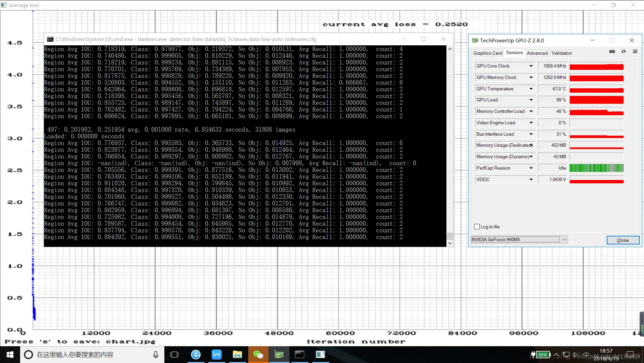
Task: Click the Close button in GPU-Z
Action: [x=623, y=240]
